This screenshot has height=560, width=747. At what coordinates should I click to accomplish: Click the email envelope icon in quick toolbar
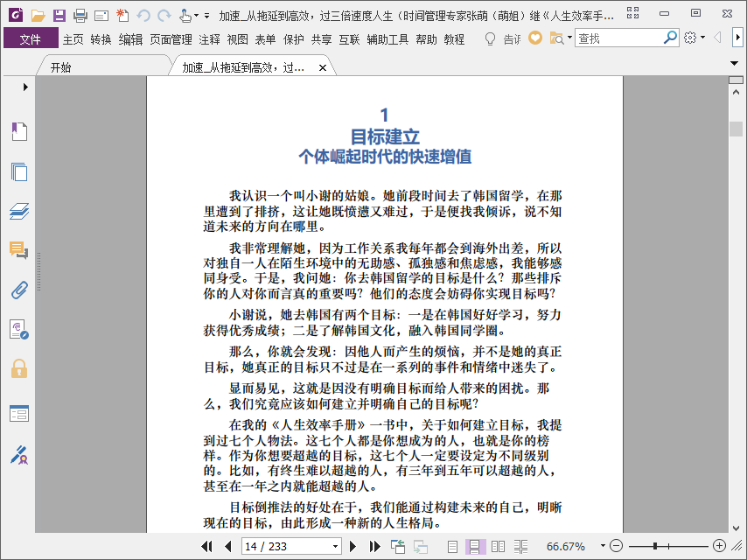[x=101, y=17]
